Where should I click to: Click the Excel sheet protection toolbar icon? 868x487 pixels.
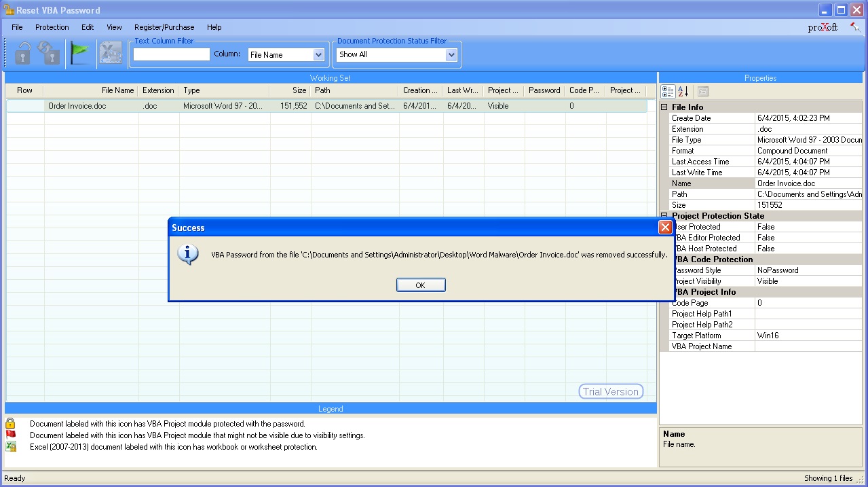point(111,53)
